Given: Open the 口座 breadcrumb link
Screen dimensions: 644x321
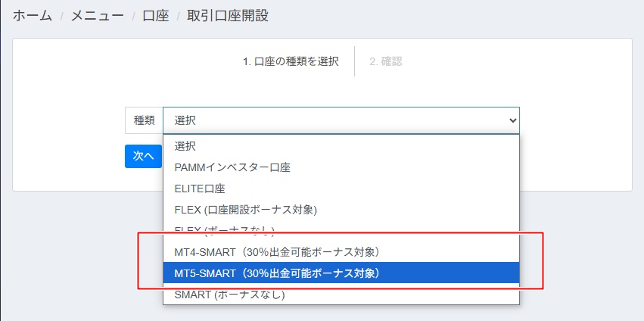Looking at the screenshot, I should click(156, 17).
